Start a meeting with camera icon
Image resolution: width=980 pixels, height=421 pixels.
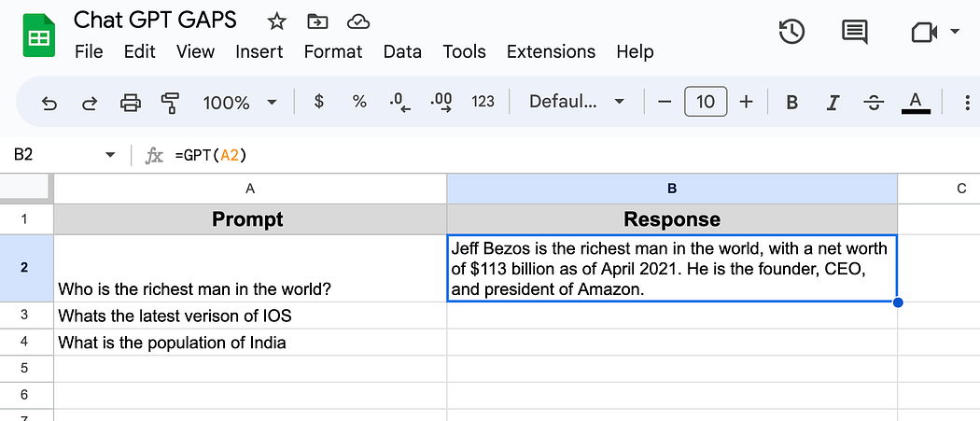click(924, 32)
